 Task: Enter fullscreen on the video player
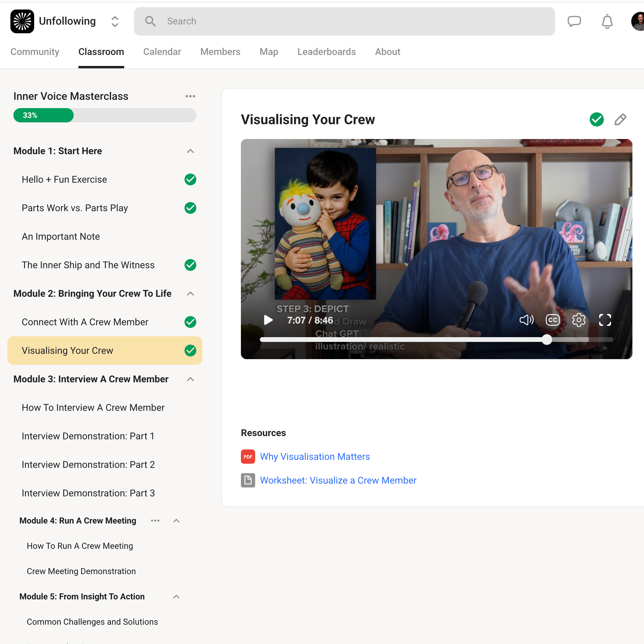coord(605,320)
